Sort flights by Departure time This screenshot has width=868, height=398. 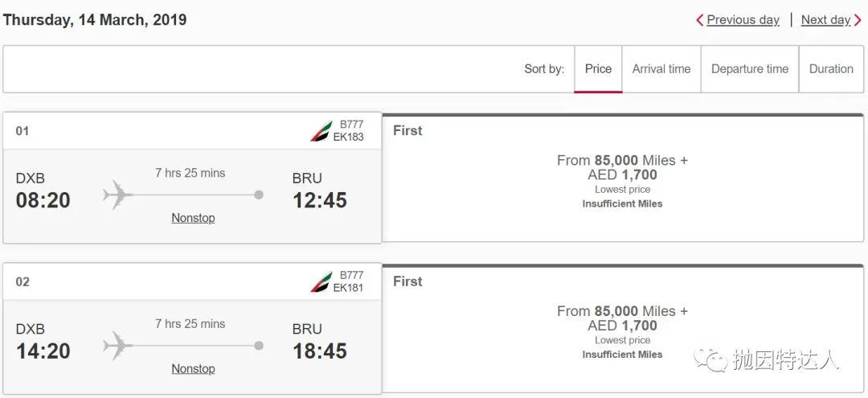(750, 69)
